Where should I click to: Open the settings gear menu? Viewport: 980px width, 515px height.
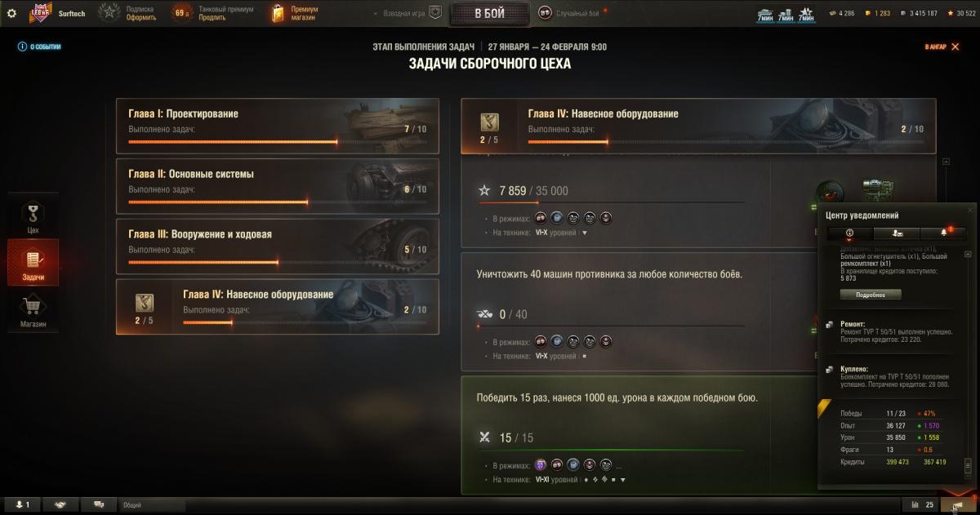coord(11,13)
